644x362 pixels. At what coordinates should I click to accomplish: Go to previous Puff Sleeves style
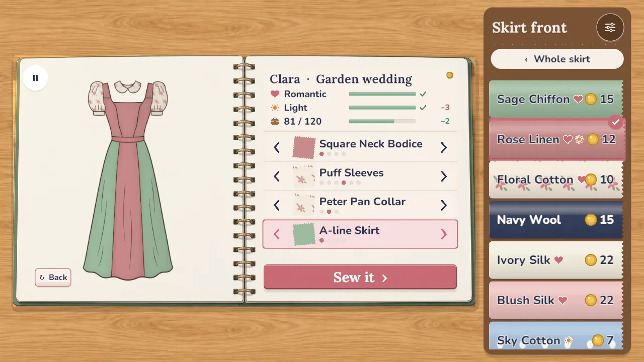pos(277,176)
